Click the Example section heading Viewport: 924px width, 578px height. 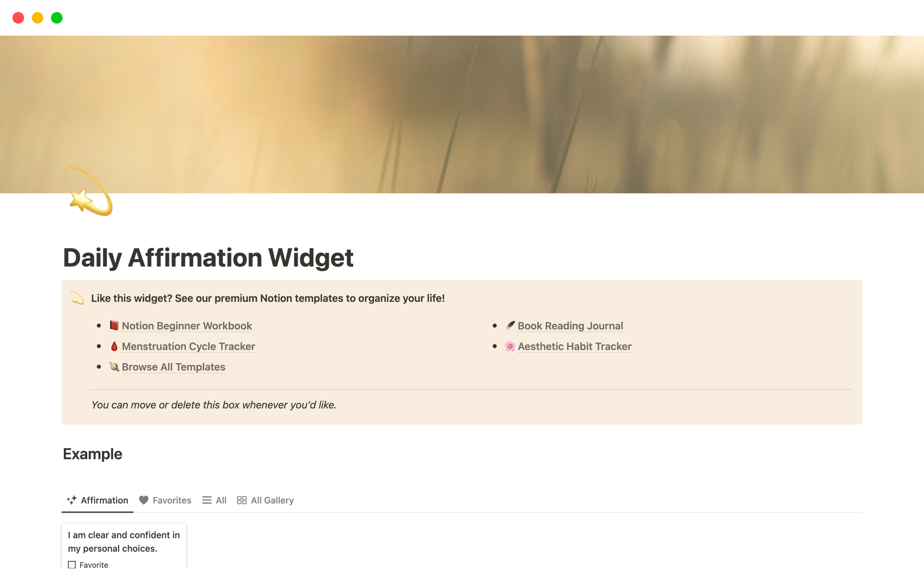(x=92, y=453)
